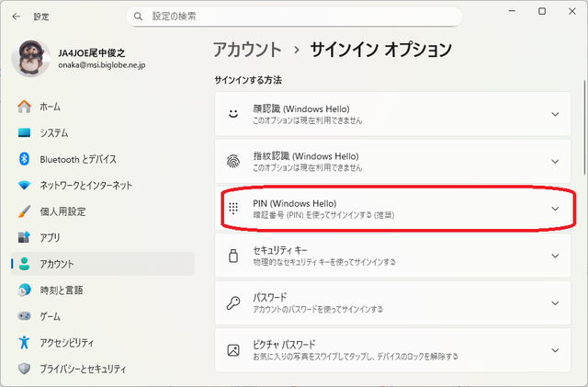
Task: Click the ゲーム controller icon
Action: click(25, 316)
